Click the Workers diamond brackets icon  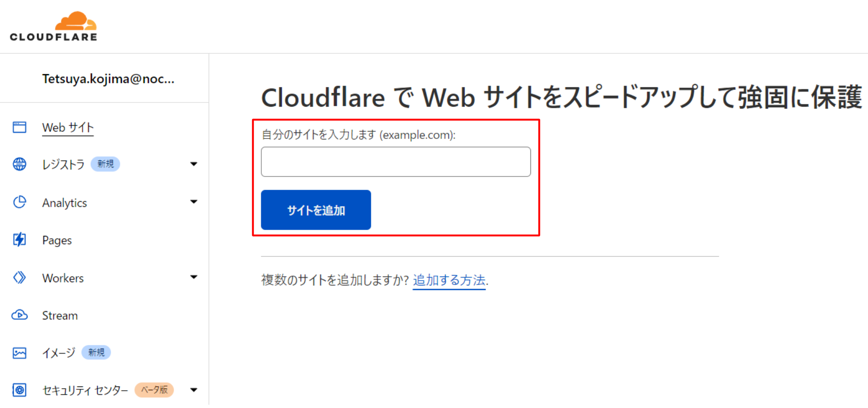click(x=20, y=277)
